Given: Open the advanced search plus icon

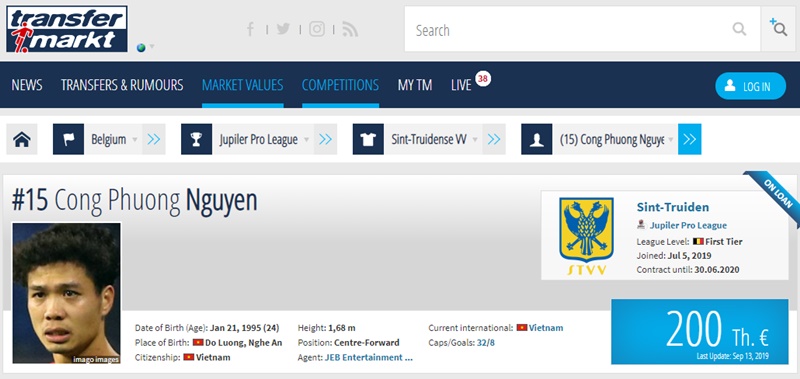Looking at the screenshot, I should coord(779,28).
